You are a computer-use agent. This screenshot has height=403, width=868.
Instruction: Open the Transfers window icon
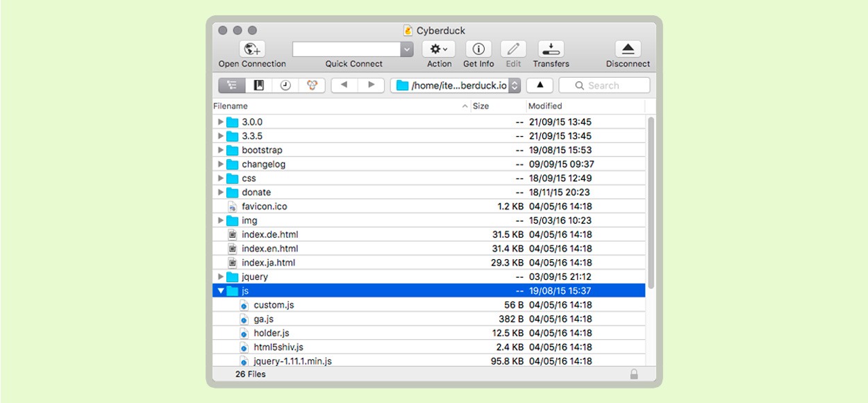[x=551, y=49]
